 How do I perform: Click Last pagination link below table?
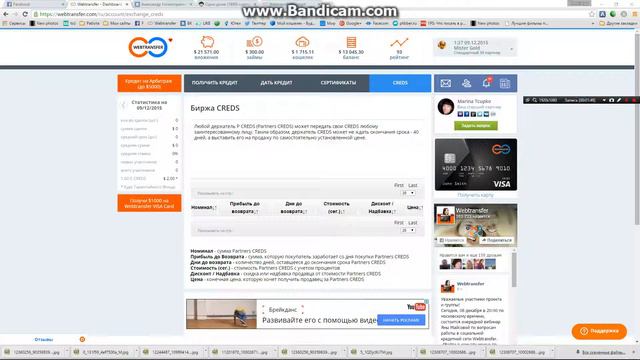[x=413, y=223]
